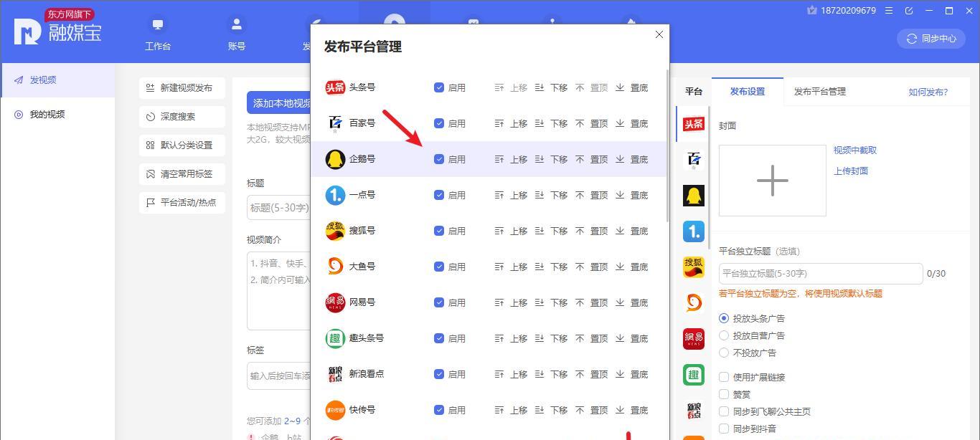980x440 pixels.
Task: Click 视频中截取 link
Action: pyautogui.click(x=855, y=150)
